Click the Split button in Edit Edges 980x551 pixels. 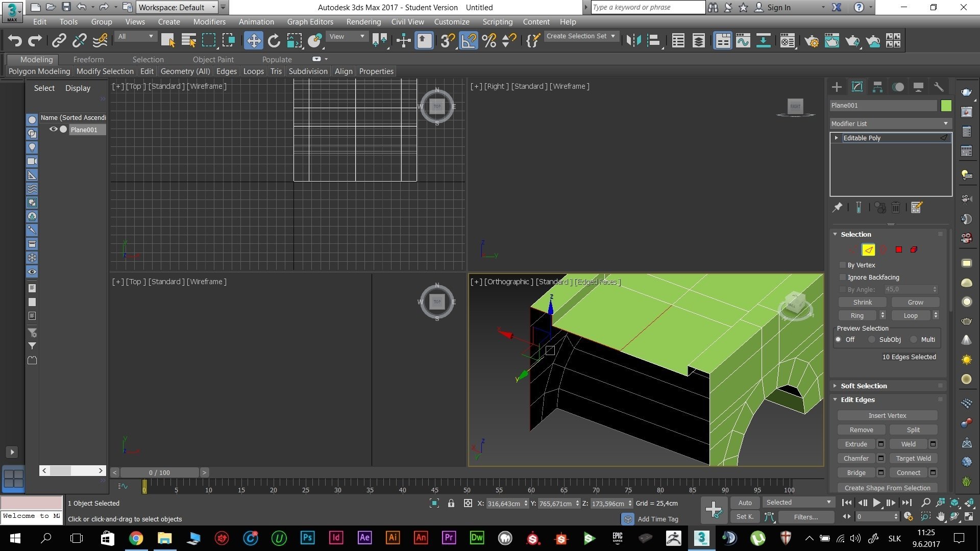(914, 429)
